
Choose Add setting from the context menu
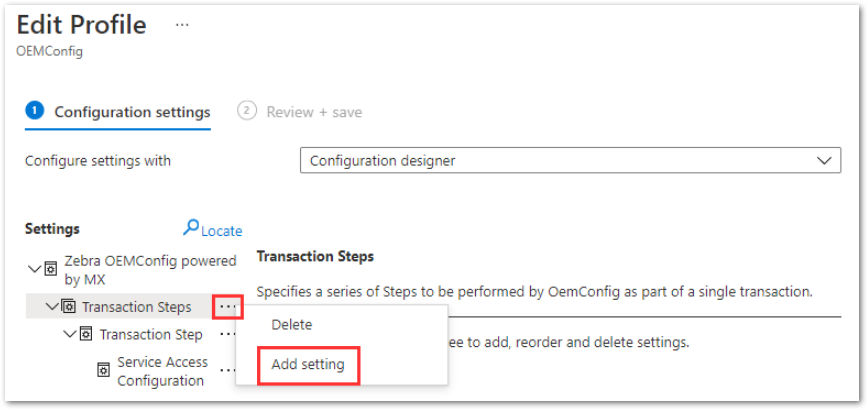point(308,365)
